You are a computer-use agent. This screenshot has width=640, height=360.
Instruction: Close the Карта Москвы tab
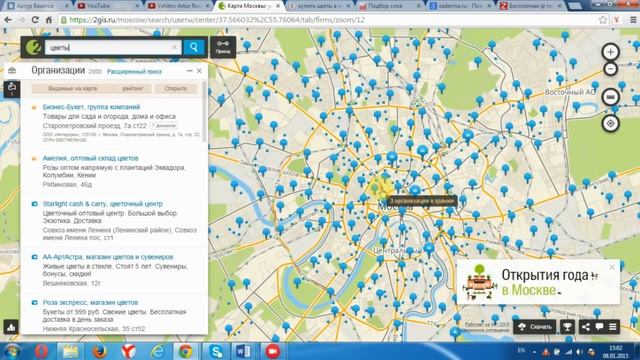click(x=278, y=6)
